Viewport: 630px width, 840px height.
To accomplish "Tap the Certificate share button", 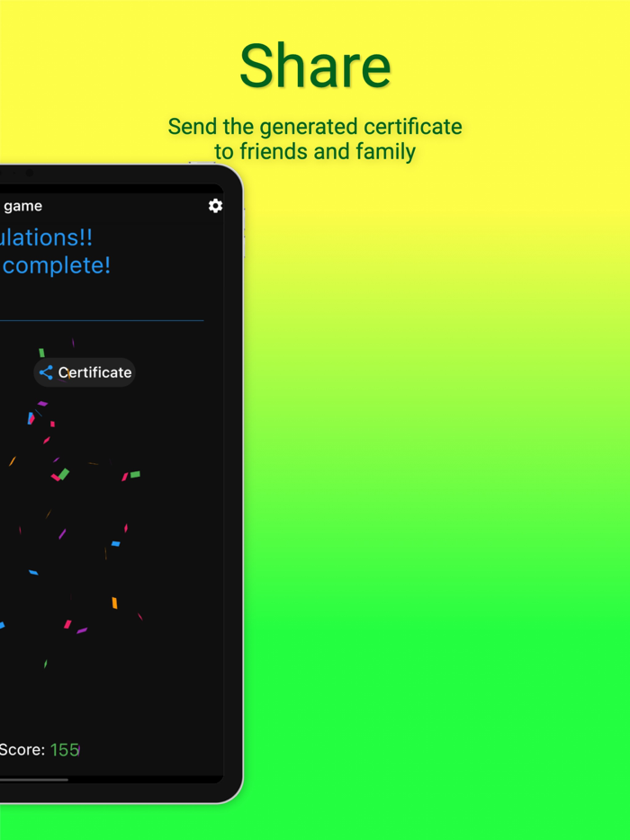I will 85,372.
